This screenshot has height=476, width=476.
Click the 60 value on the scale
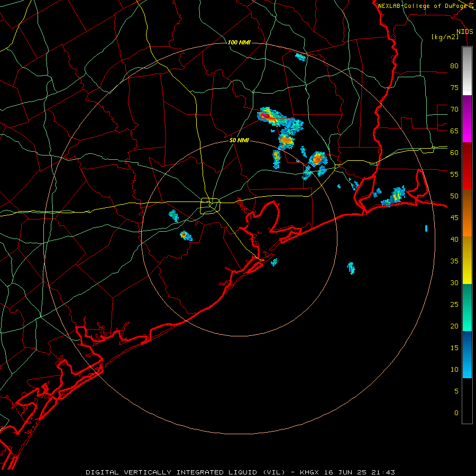click(x=454, y=152)
